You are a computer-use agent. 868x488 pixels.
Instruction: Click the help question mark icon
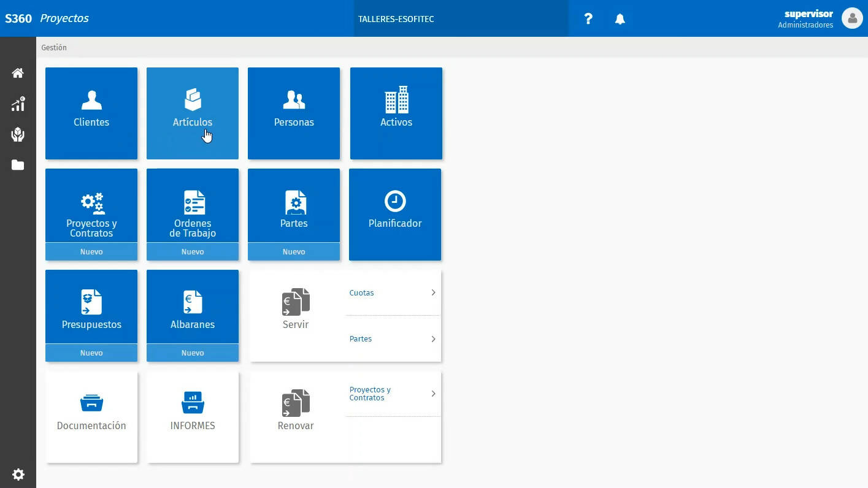pyautogui.click(x=588, y=18)
